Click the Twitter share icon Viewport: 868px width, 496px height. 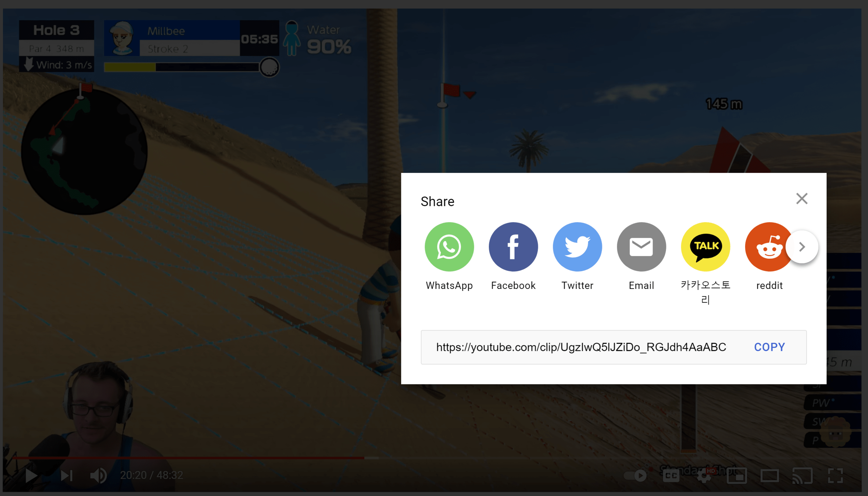click(x=577, y=247)
